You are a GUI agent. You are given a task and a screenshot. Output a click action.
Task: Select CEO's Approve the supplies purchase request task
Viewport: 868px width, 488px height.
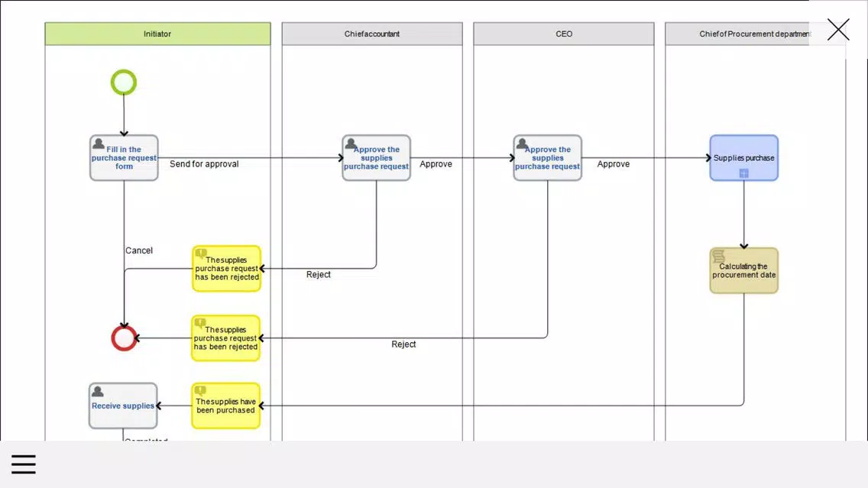[548, 157]
